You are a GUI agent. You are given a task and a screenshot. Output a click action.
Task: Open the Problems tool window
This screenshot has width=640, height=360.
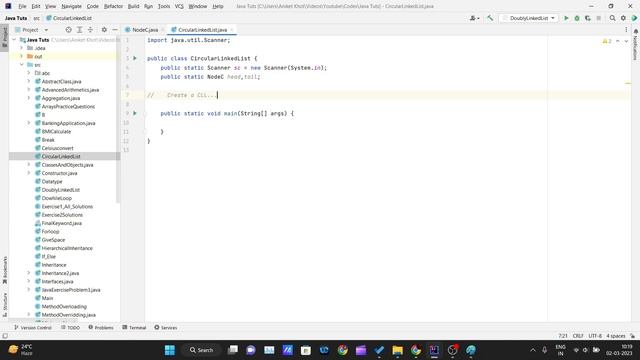pyautogui.click(x=101, y=327)
